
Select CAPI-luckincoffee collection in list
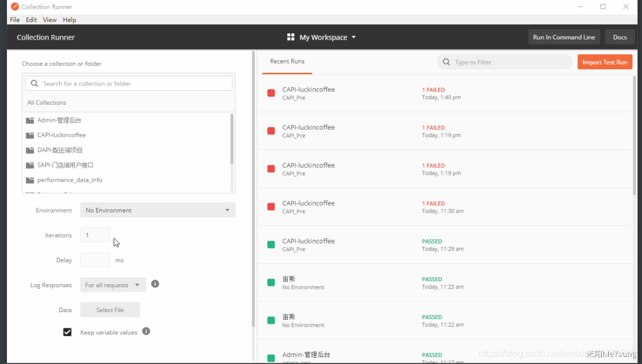[x=127, y=135]
